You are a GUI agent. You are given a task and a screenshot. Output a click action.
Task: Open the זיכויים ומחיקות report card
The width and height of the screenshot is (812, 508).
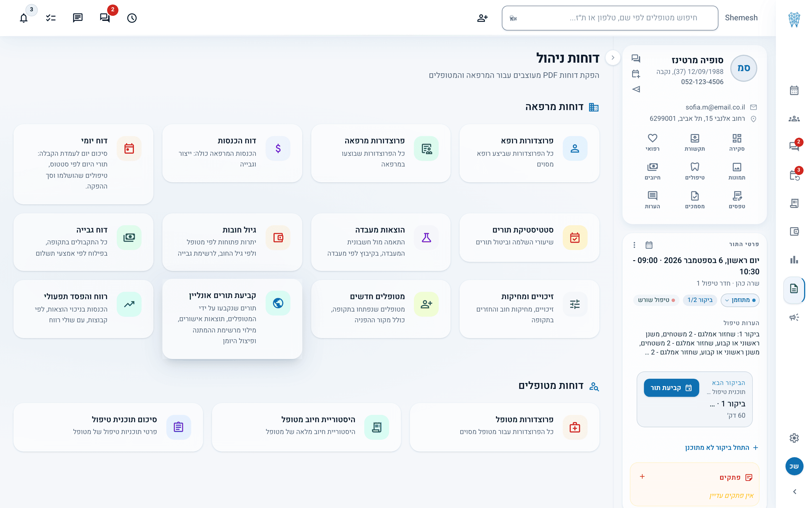(x=529, y=309)
